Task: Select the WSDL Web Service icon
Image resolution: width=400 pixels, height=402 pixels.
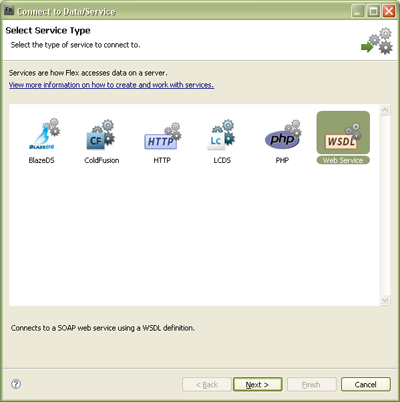Action: click(343, 133)
